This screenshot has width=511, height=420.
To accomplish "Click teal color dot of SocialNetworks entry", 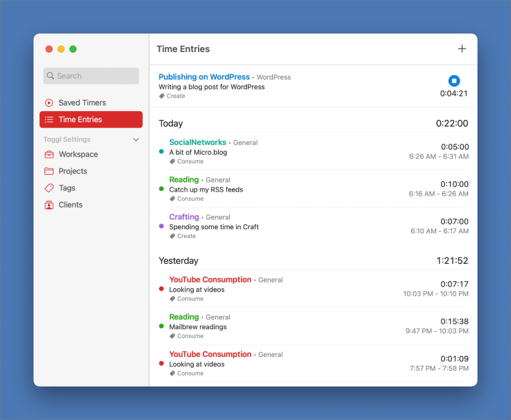I will 161,151.
